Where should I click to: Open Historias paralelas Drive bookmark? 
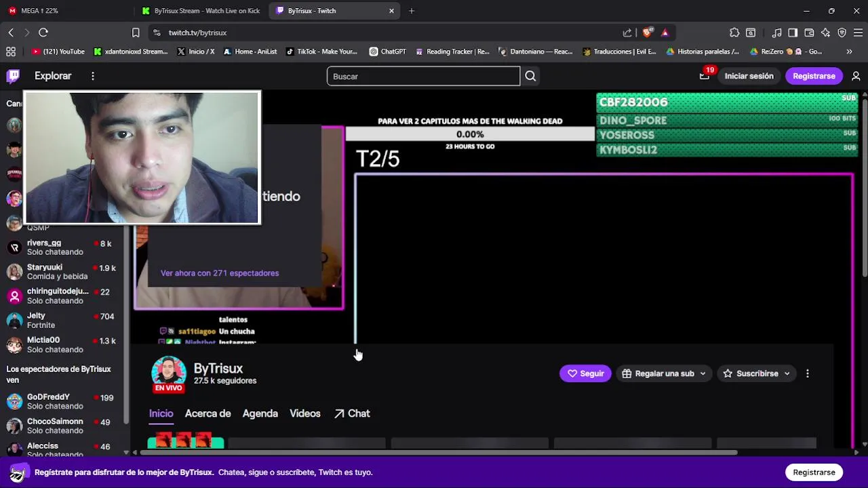[x=703, y=52]
